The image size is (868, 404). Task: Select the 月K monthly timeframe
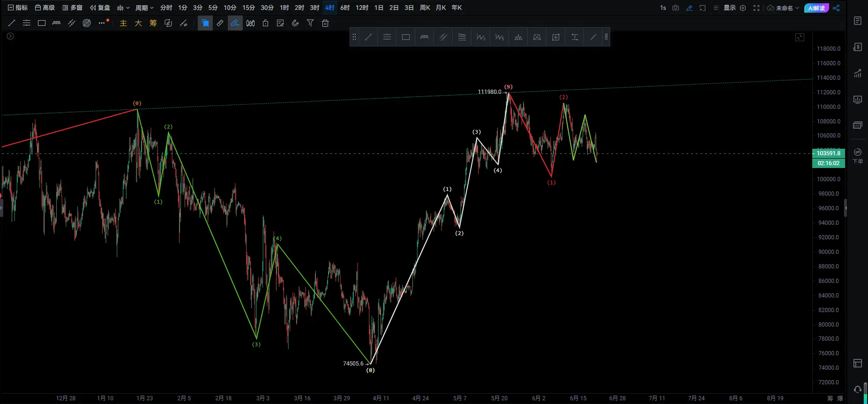point(441,8)
